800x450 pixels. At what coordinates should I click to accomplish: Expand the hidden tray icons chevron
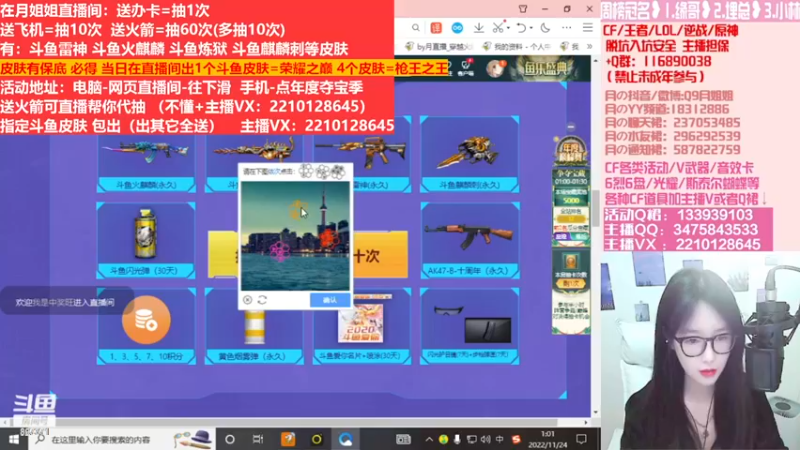tap(429, 439)
